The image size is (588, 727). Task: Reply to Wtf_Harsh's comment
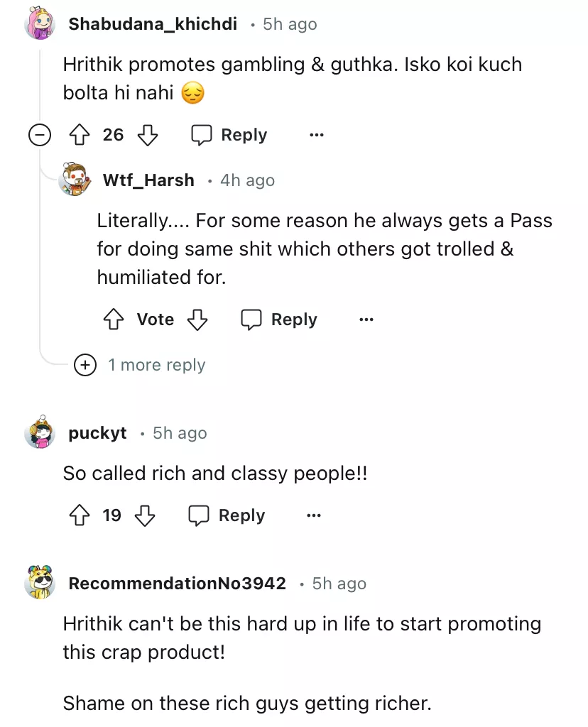(279, 319)
